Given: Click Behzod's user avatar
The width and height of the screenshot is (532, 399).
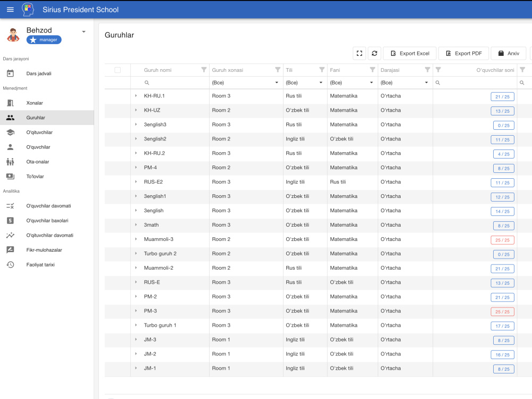Looking at the screenshot, I should click(13, 35).
